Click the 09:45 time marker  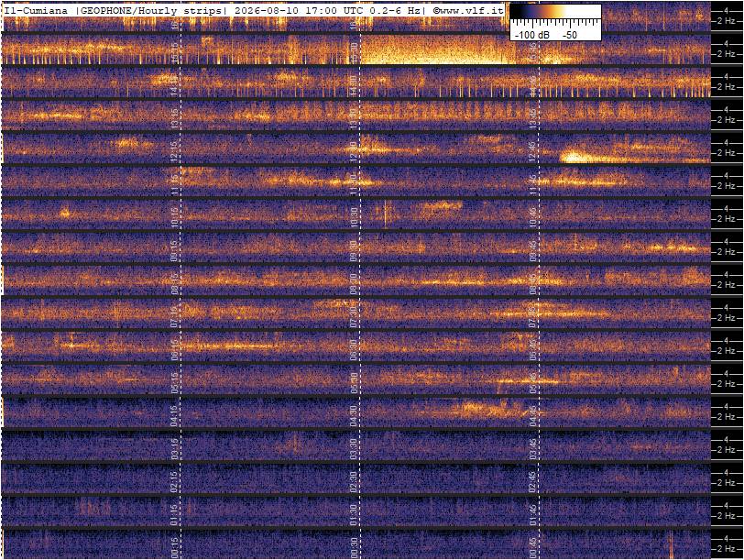tap(533, 250)
